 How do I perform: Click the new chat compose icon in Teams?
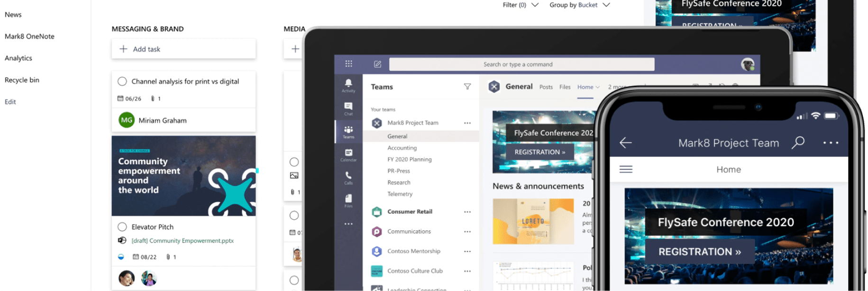(x=377, y=64)
